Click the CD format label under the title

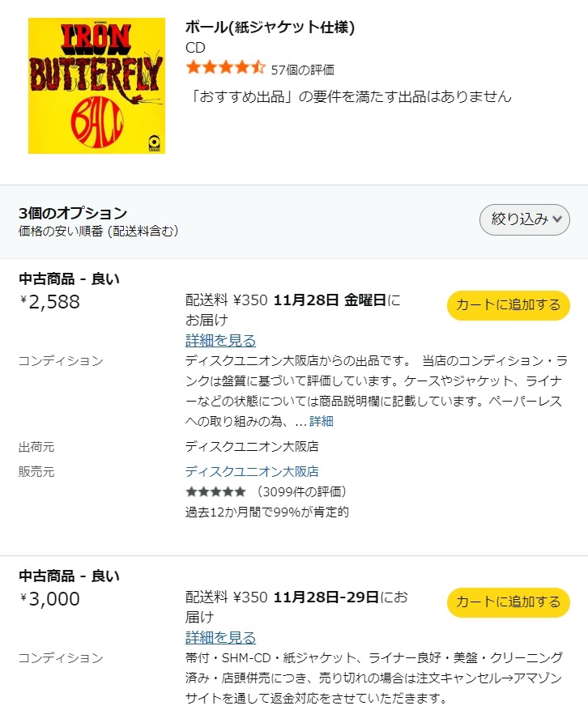(x=195, y=48)
